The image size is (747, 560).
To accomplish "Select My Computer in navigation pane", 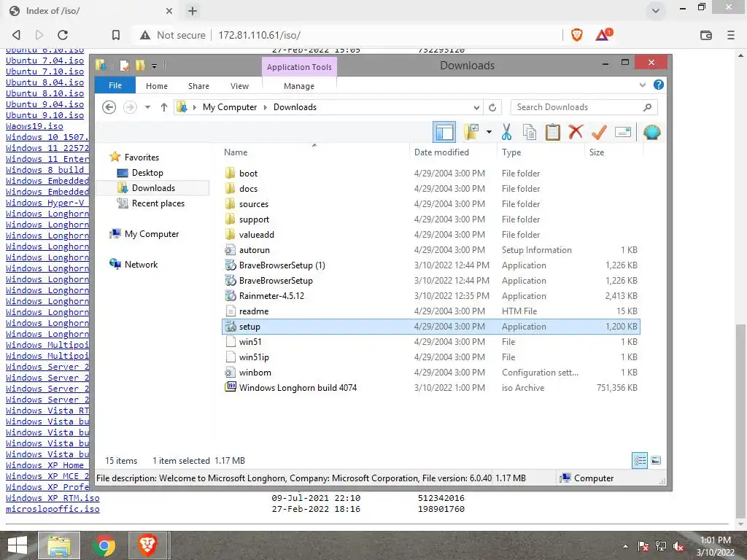I will (152, 234).
